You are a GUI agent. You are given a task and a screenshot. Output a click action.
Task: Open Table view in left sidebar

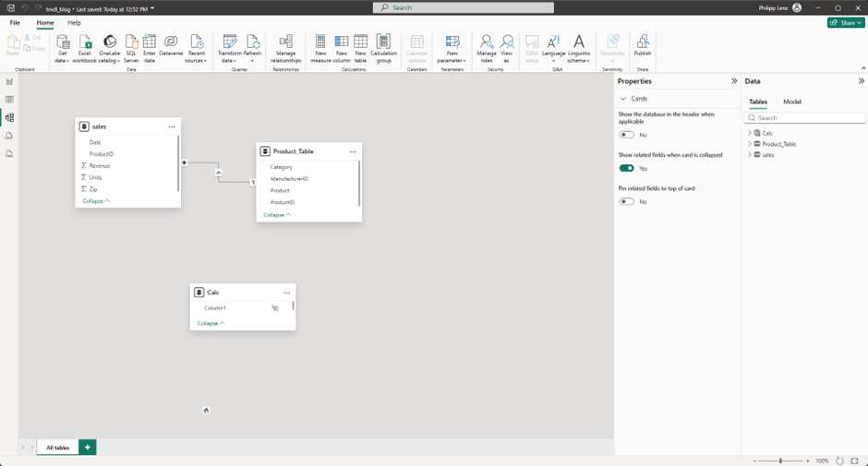9,100
